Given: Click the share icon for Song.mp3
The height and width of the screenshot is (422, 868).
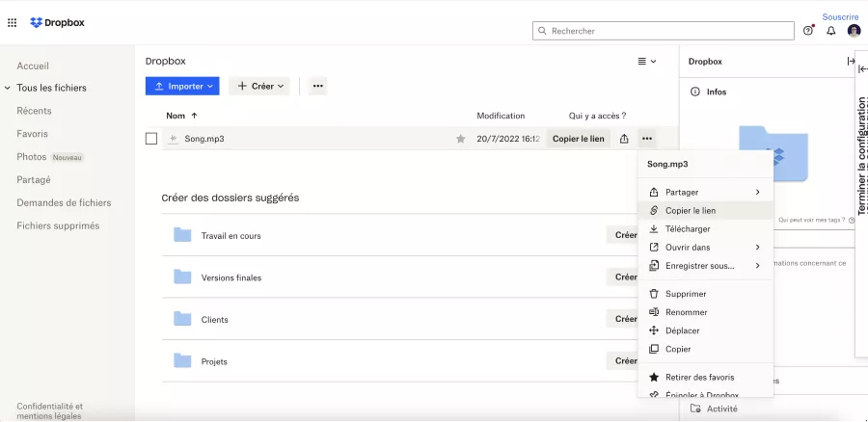Looking at the screenshot, I should click(624, 139).
